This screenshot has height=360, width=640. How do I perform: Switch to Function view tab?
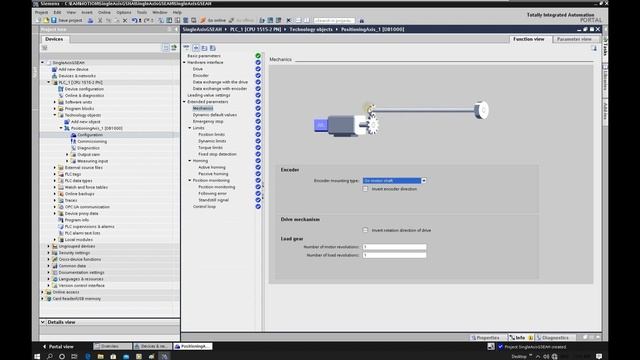pos(529,39)
